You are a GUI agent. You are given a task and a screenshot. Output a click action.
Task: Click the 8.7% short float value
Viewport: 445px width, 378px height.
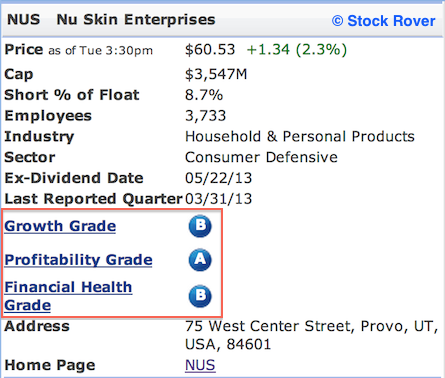(204, 95)
